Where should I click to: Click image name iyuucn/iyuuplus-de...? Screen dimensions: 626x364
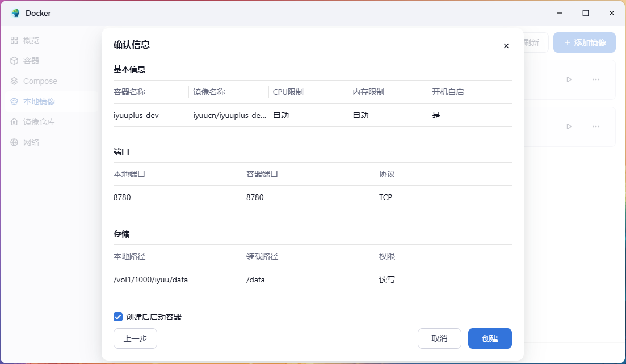click(229, 115)
